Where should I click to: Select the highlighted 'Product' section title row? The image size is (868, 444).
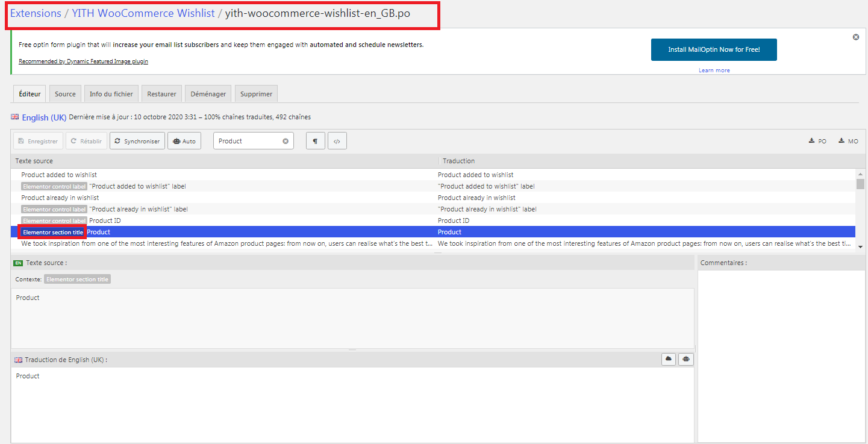[433, 232]
